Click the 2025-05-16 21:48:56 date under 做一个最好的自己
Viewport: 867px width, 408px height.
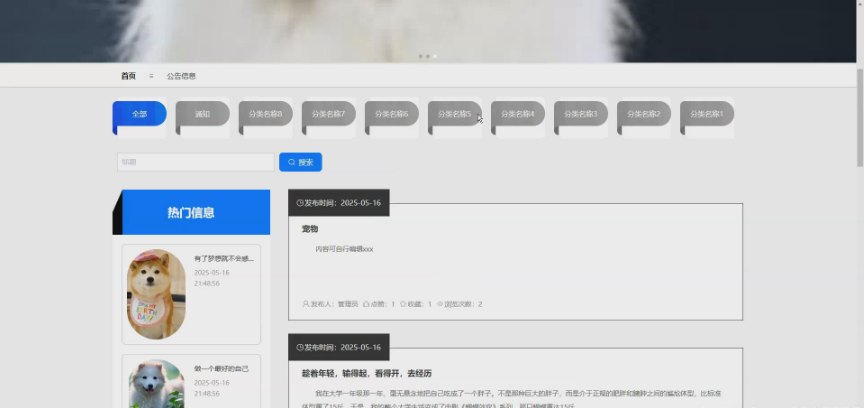pos(212,388)
